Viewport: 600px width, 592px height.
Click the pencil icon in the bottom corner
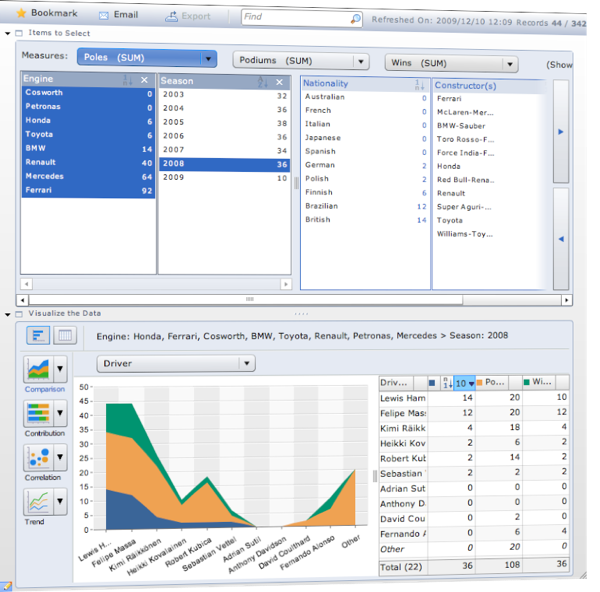pos(7,587)
